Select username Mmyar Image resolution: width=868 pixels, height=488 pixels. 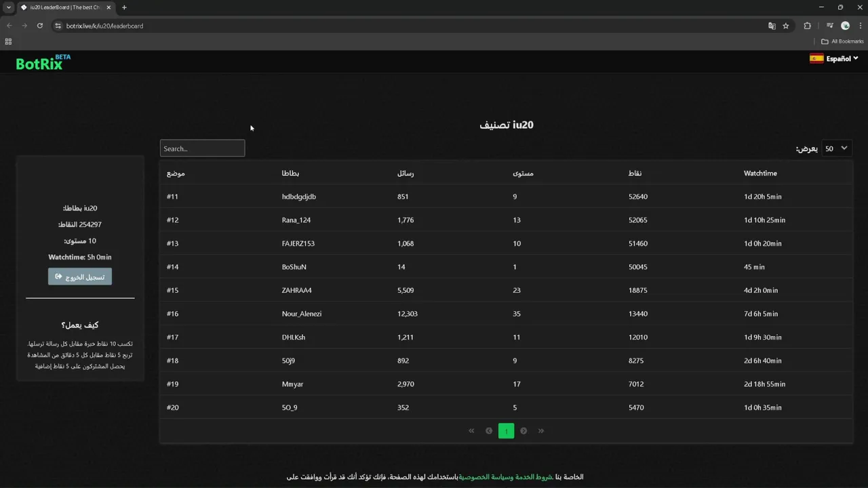tap(292, 384)
